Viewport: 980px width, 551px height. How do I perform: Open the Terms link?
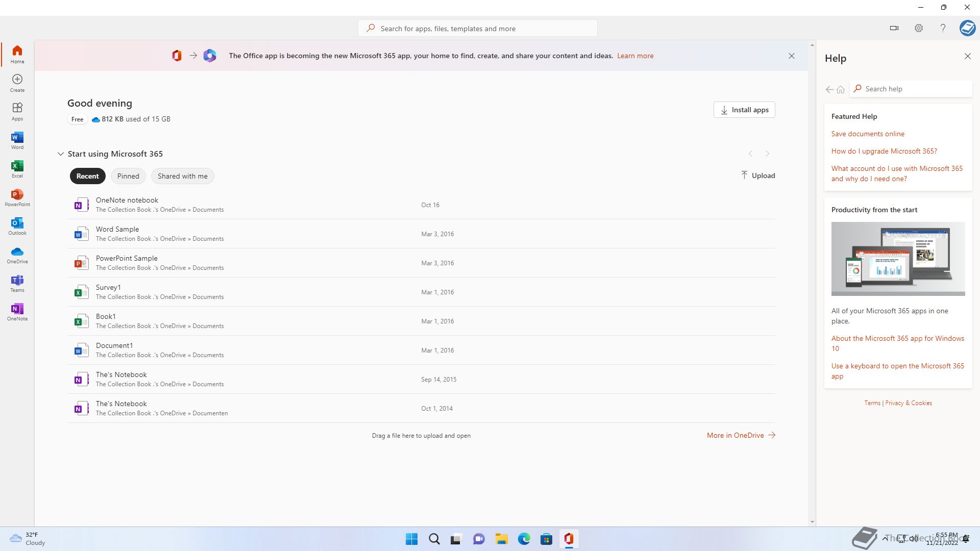click(x=872, y=403)
